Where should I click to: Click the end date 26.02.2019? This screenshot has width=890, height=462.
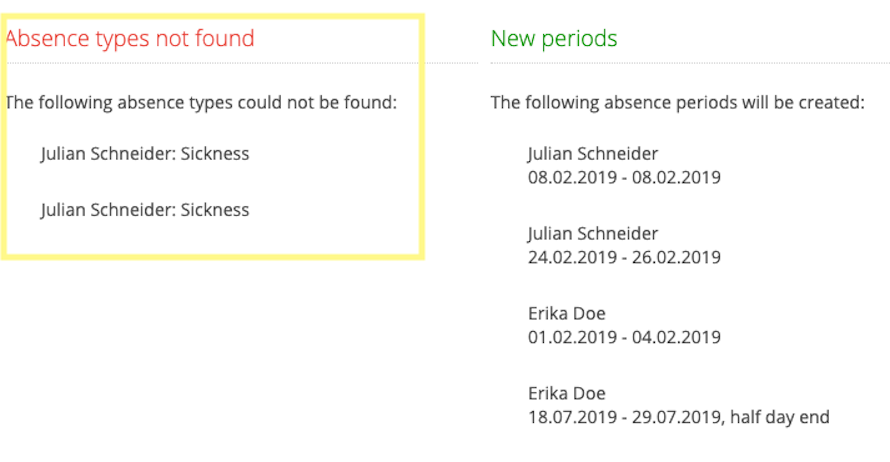click(677, 258)
